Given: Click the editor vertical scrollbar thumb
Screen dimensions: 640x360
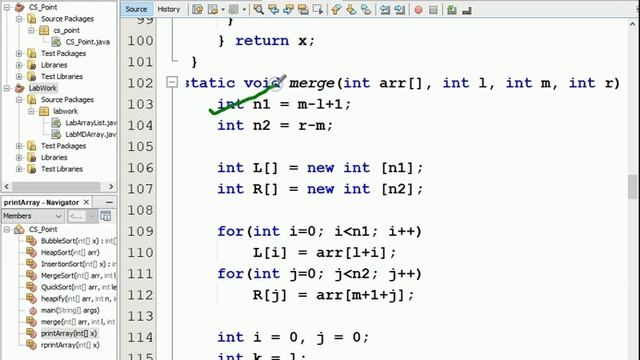Looking at the screenshot, I should point(632,187).
